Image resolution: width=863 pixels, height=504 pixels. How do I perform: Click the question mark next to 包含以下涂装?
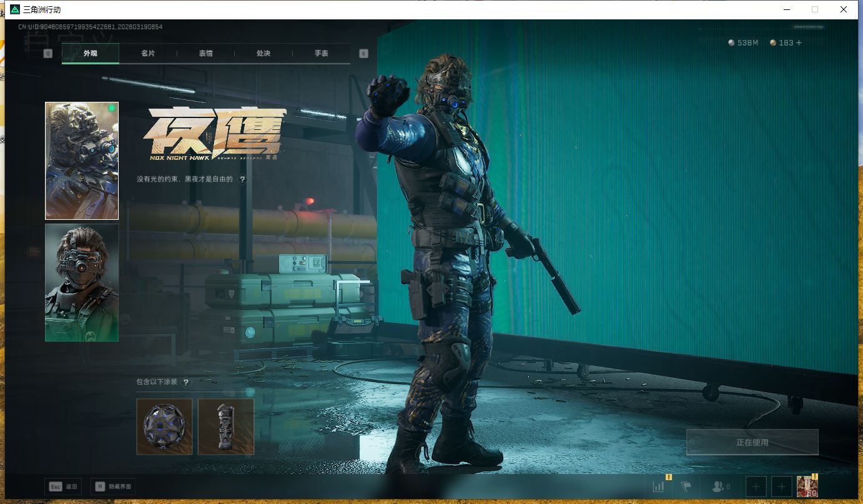coord(185,382)
